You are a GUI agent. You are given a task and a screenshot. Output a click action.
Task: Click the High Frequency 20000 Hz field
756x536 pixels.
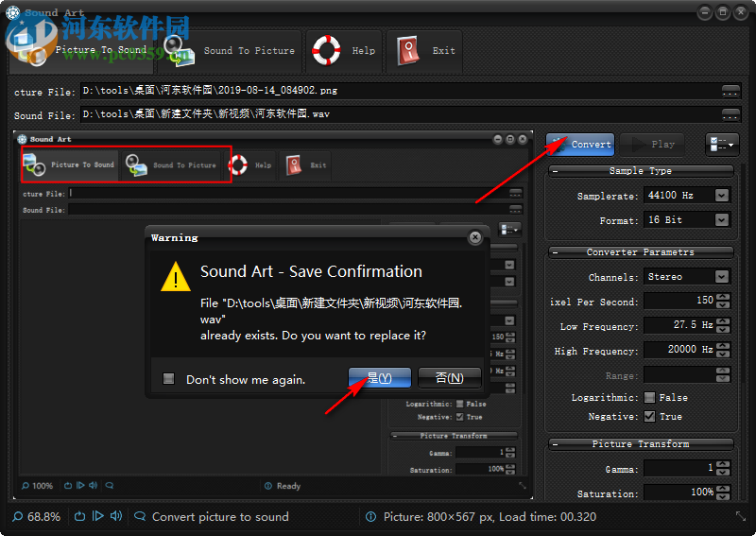tap(679, 350)
